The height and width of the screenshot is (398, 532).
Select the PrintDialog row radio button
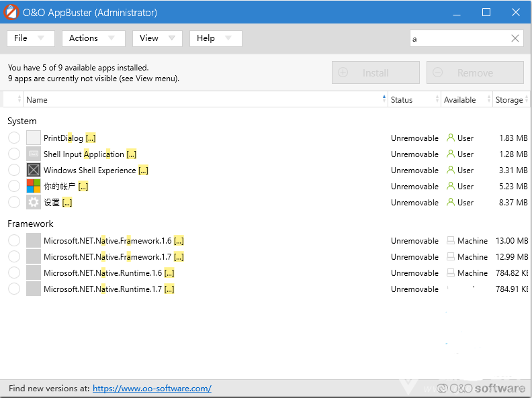(x=14, y=138)
